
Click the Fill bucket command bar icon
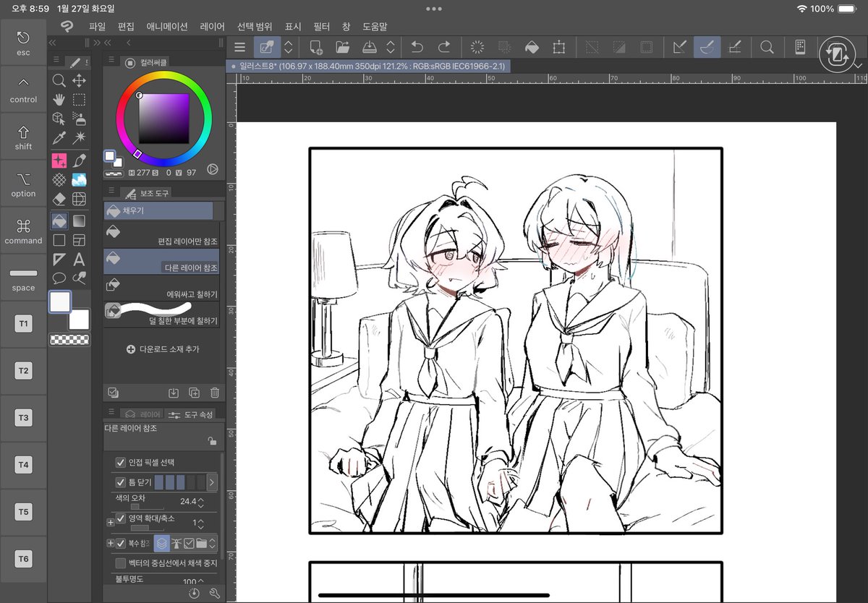531,47
